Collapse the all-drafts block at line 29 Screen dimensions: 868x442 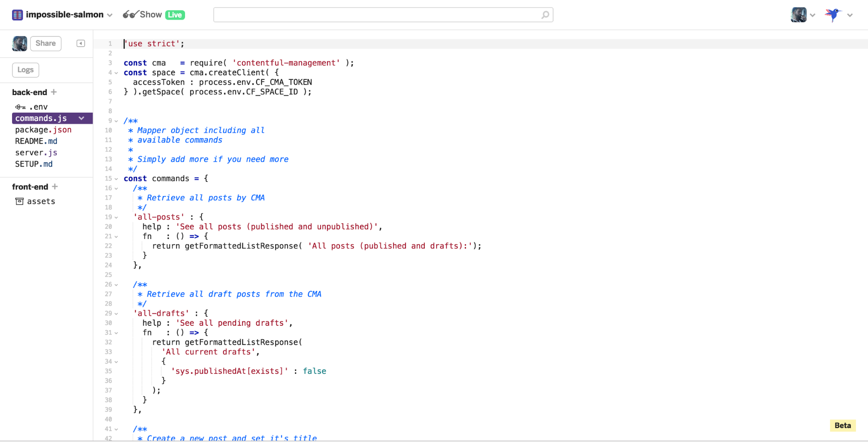pos(116,314)
